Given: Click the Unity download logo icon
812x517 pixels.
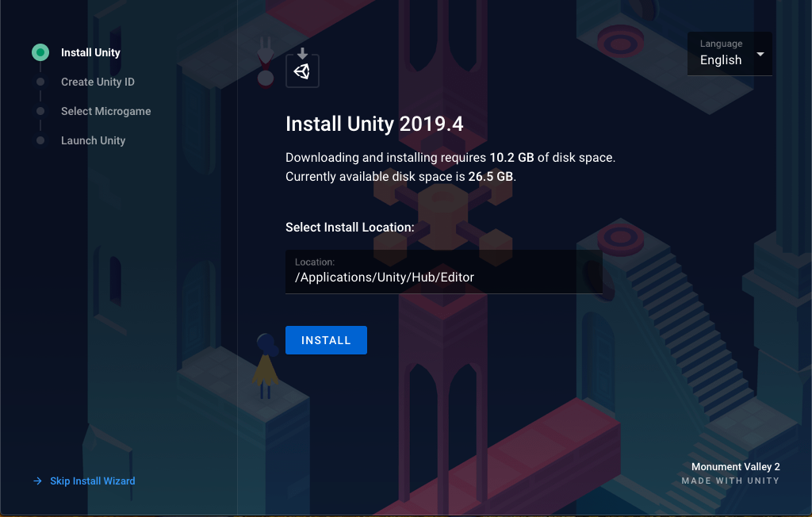Looking at the screenshot, I should pos(302,70).
